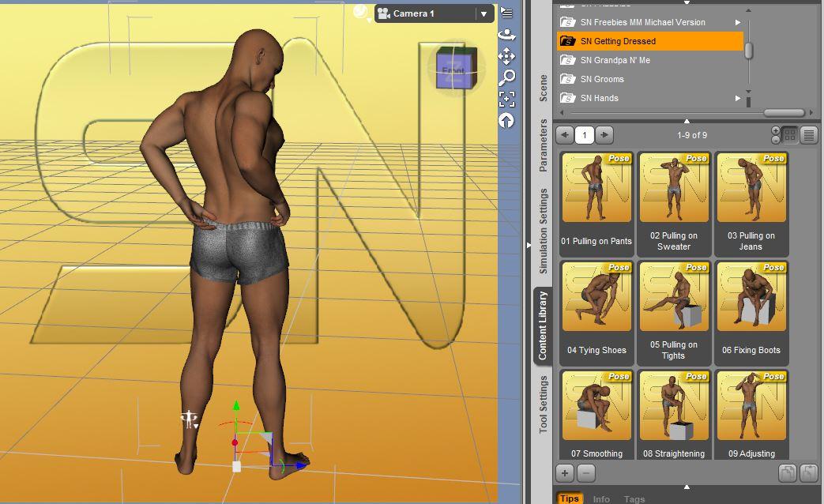Open the viewport draw style sphere menu
Screen dimensions: 824x504
pos(362,13)
